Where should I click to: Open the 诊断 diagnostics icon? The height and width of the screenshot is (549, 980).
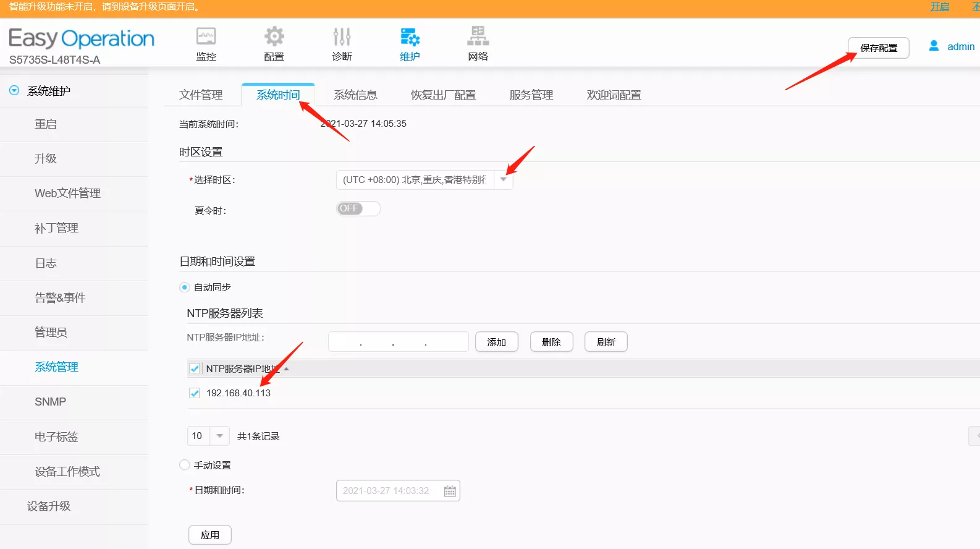click(x=342, y=37)
